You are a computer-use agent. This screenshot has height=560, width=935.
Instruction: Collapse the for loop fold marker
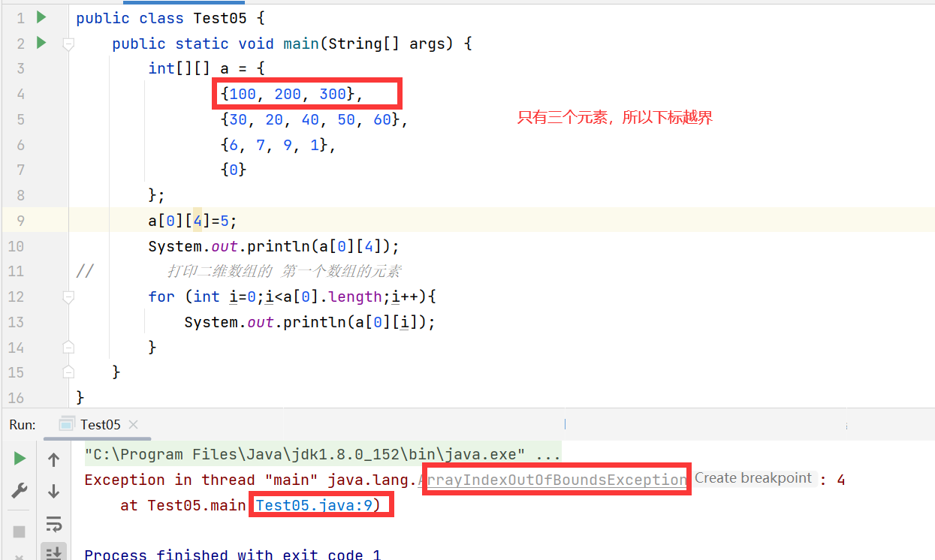point(68,297)
